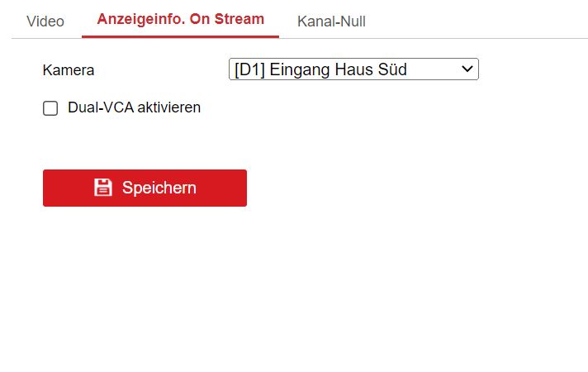
Task: Open the Video tab
Action: pos(45,21)
